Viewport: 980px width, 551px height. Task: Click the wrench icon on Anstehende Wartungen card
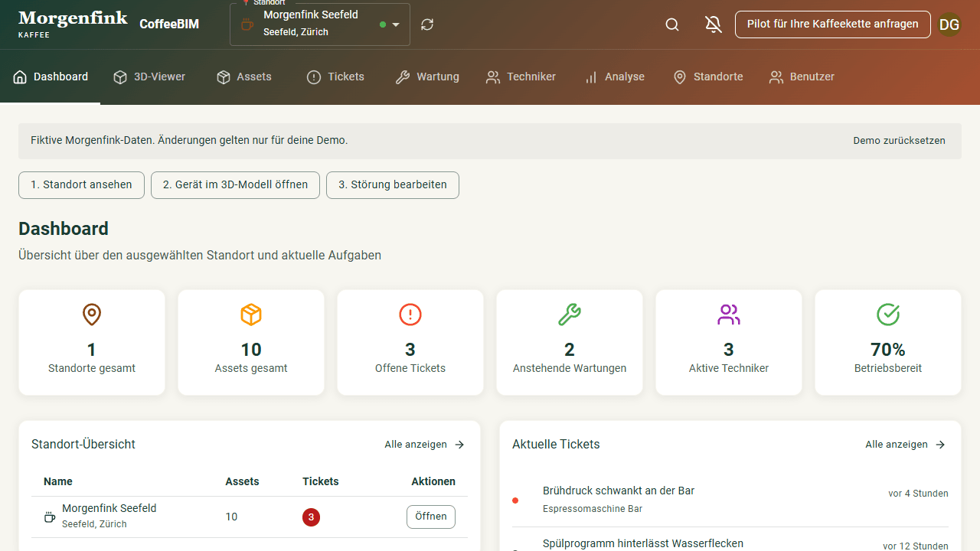570,315
